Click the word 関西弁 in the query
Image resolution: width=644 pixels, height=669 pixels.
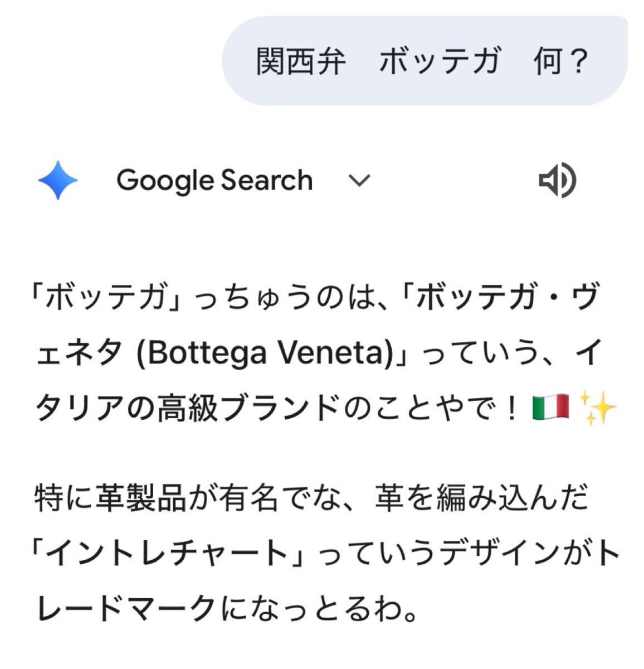point(301,61)
